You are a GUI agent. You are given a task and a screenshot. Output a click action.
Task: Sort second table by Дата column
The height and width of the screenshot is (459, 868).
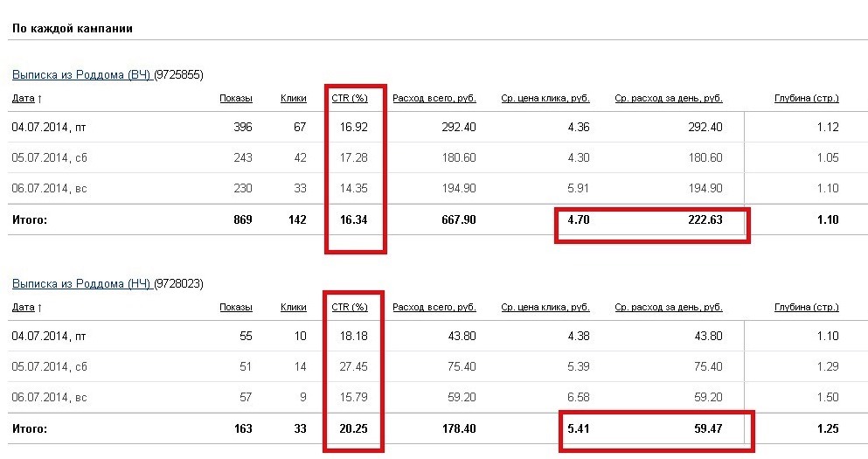(x=24, y=307)
